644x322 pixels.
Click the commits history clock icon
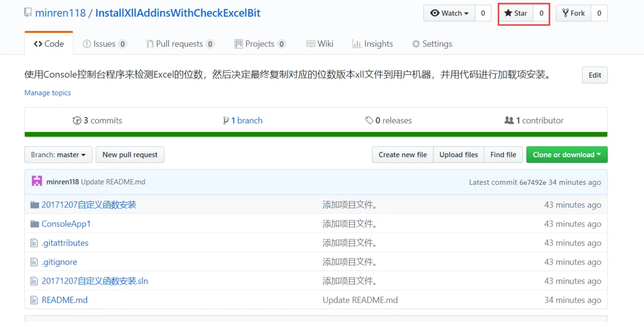(x=77, y=120)
